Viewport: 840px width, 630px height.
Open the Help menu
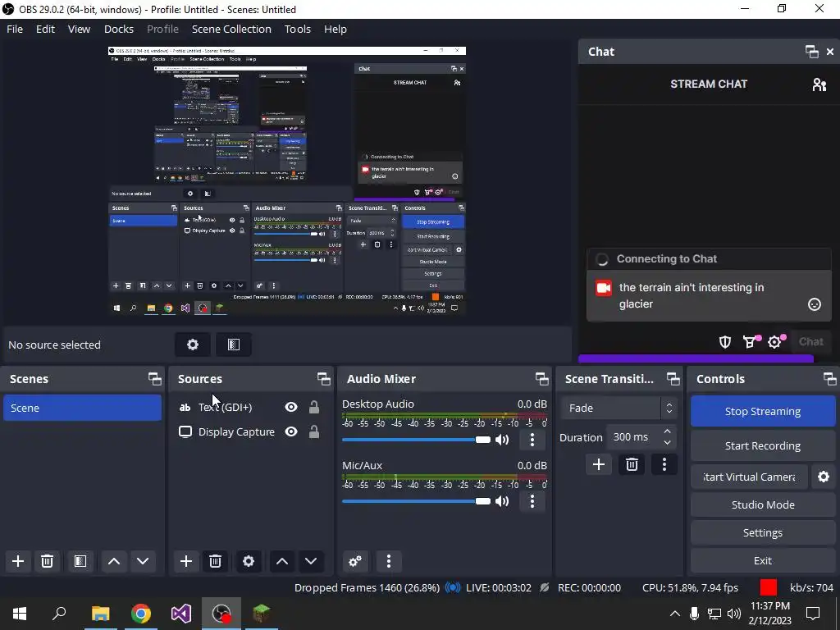[336, 29]
